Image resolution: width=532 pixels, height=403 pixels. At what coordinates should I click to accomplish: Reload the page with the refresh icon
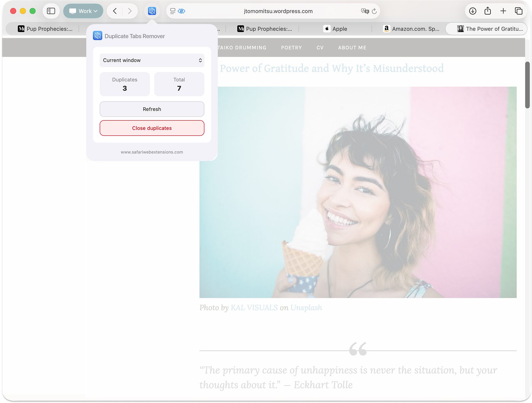[x=374, y=11]
